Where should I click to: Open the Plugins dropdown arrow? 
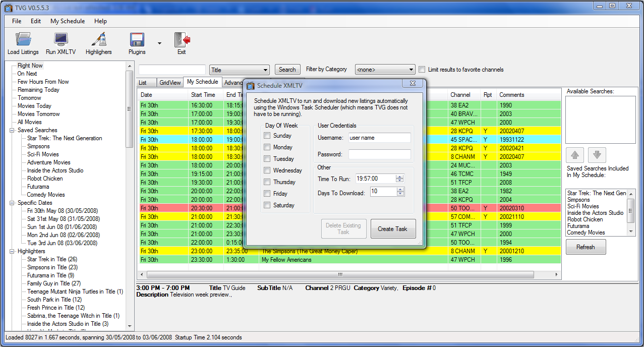coord(159,43)
